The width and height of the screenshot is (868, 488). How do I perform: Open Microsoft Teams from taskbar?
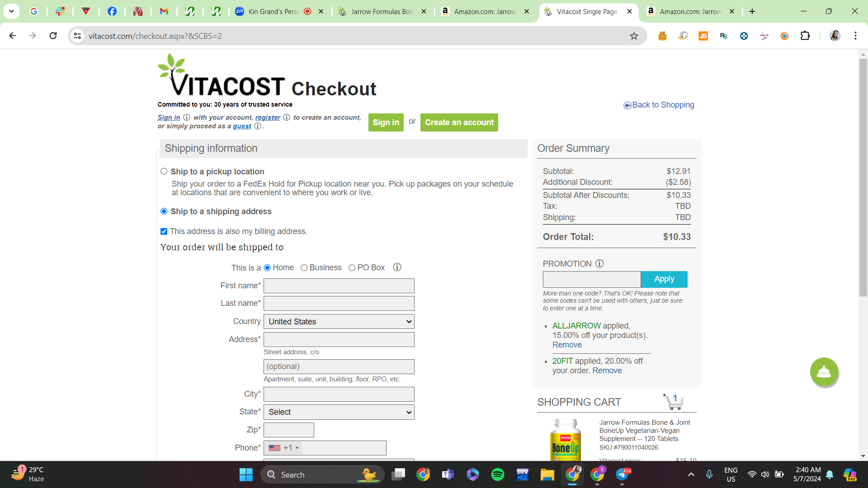(448, 474)
